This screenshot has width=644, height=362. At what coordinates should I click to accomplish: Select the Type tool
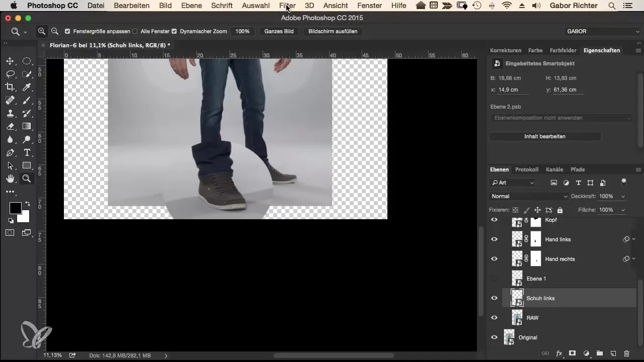click(27, 153)
